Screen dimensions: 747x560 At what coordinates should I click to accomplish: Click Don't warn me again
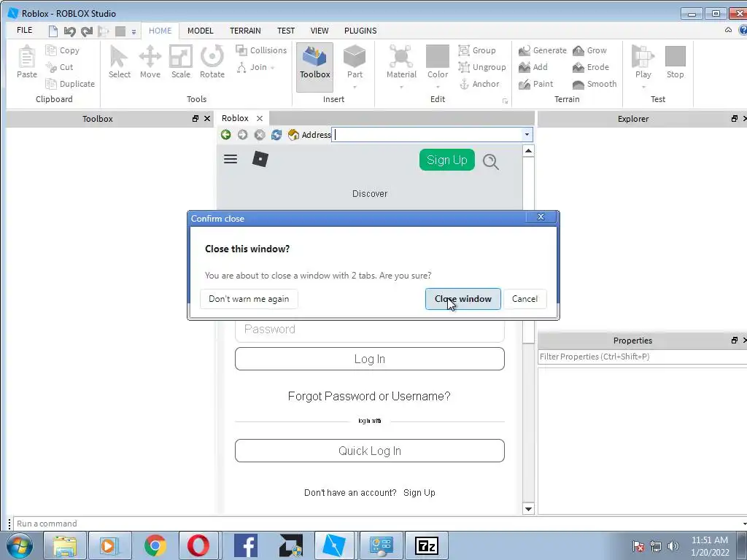coord(249,299)
